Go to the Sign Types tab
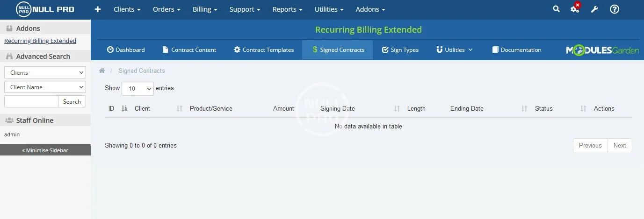The width and height of the screenshot is (644, 219). click(x=400, y=50)
